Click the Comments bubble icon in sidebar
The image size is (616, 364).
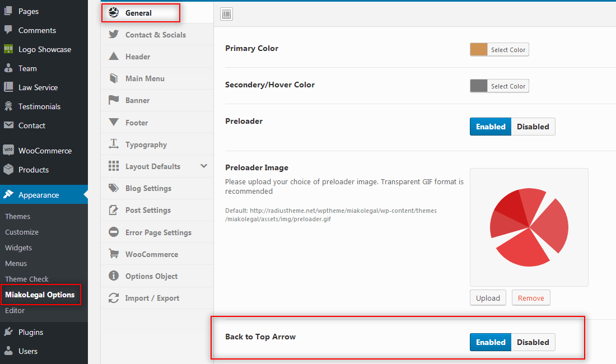coord(8,30)
